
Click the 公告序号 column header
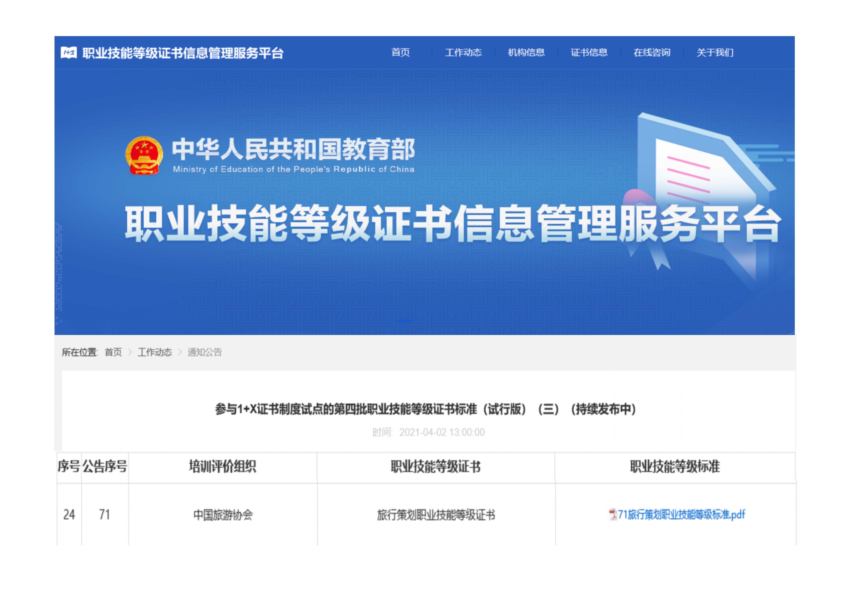click(x=105, y=466)
